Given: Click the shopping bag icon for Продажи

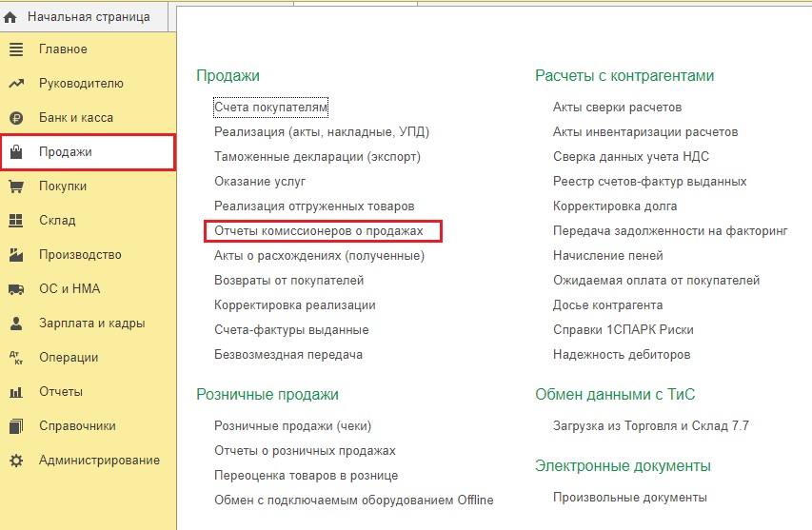Looking at the screenshot, I should pos(16,152).
